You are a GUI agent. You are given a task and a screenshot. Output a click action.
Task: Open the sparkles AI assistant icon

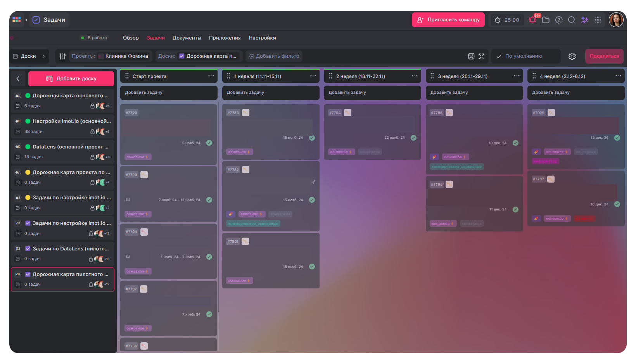tap(585, 20)
